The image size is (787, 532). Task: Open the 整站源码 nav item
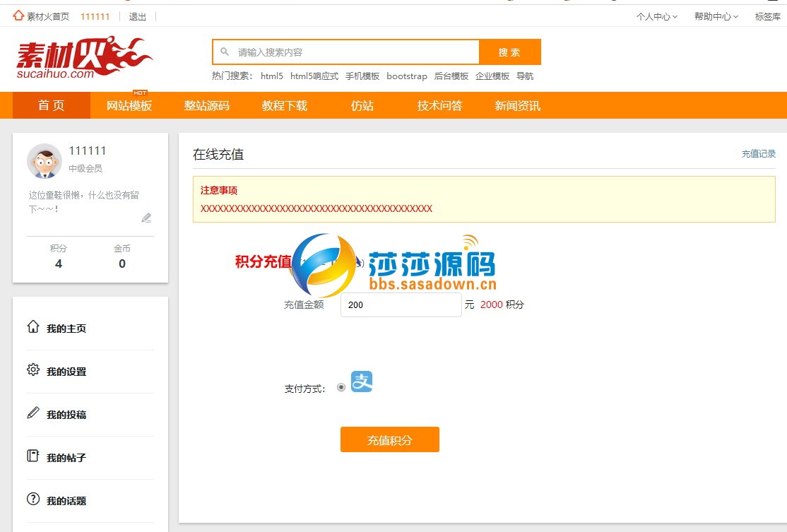pos(207,105)
